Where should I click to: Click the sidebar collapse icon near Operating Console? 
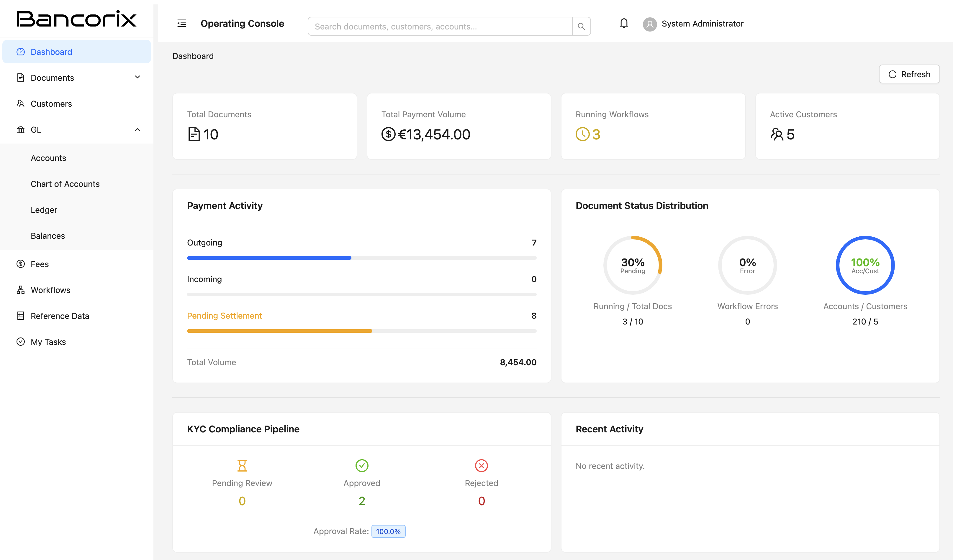[x=181, y=23]
